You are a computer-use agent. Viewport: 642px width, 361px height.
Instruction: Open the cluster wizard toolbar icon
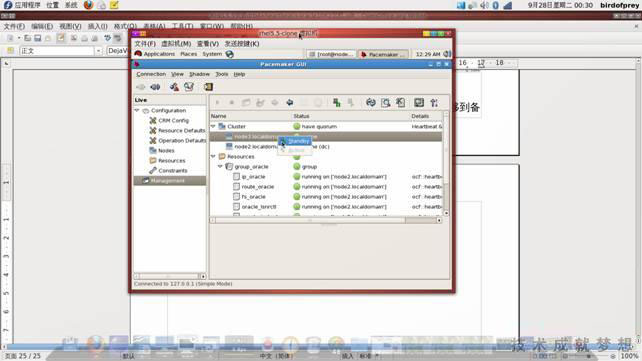coord(174,87)
